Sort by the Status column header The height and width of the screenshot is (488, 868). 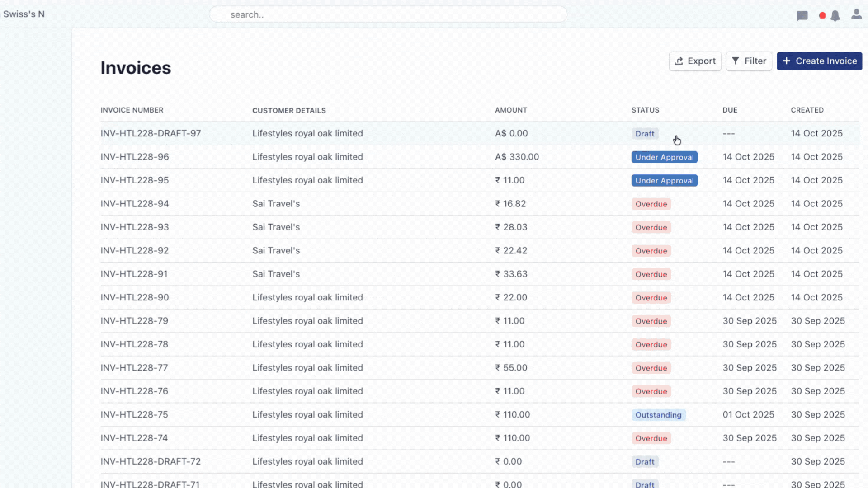[x=645, y=110]
